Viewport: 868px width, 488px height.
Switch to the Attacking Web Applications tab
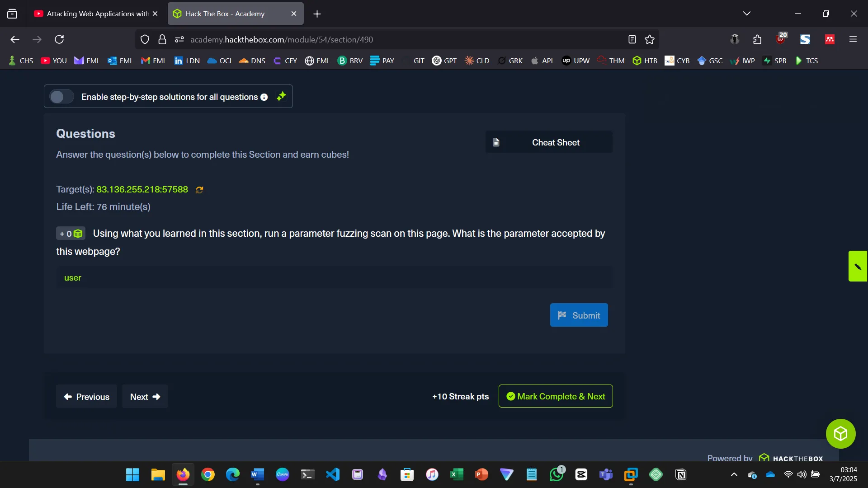point(90,14)
